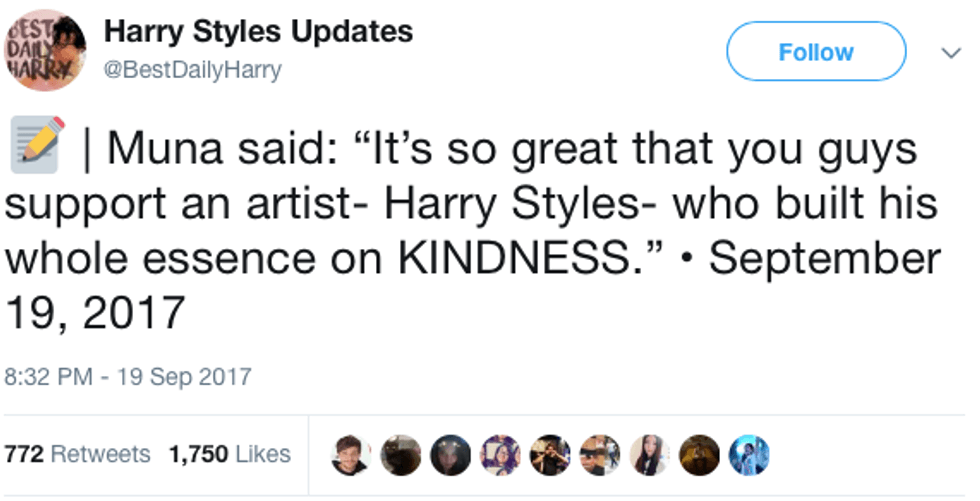Open the eighth liker avatar, dark brown image
The image size is (980, 501).
point(698,455)
